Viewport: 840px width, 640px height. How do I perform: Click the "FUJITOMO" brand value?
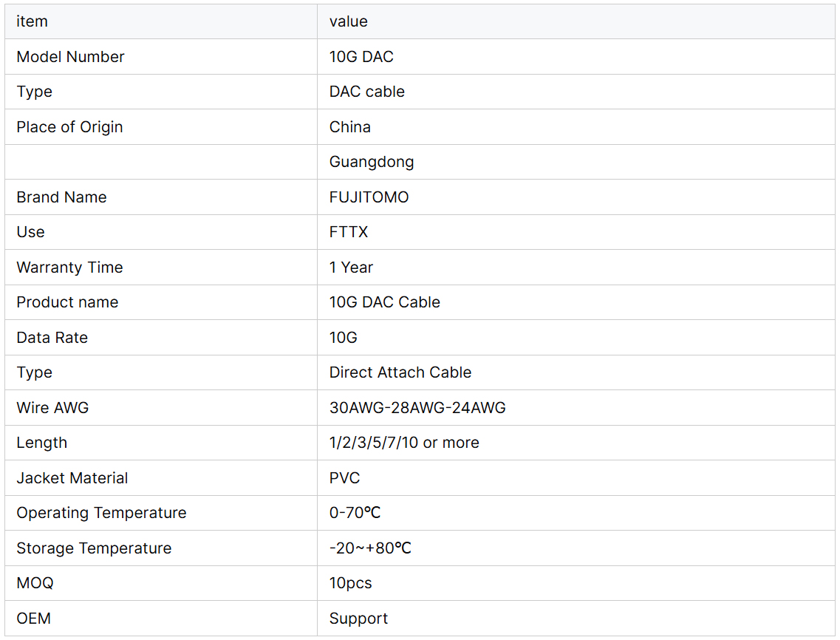click(369, 197)
